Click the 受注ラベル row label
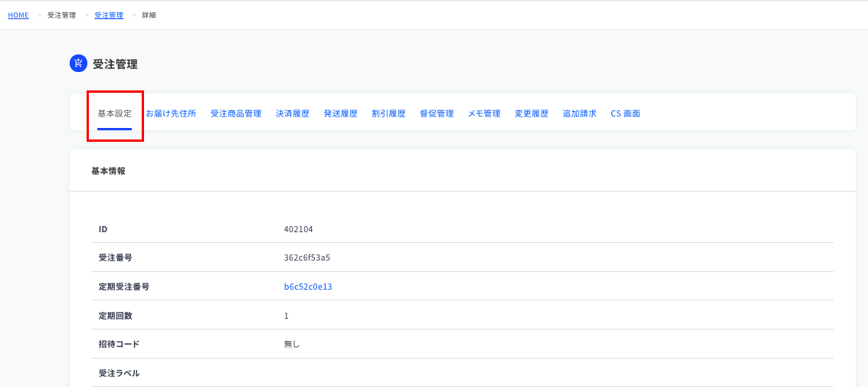Image resolution: width=868 pixels, height=387 pixels. tap(119, 373)
